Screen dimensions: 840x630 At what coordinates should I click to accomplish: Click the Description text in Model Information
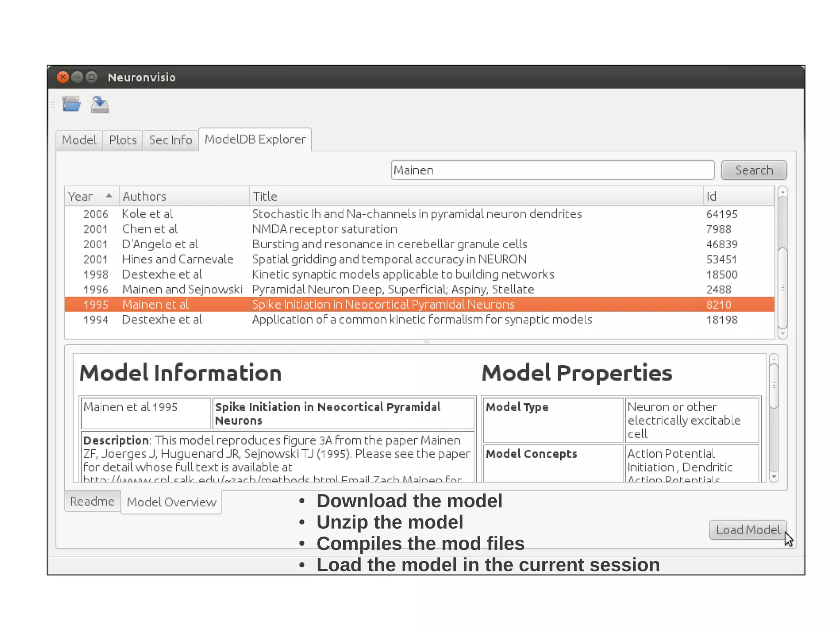(x=277, y=456)
